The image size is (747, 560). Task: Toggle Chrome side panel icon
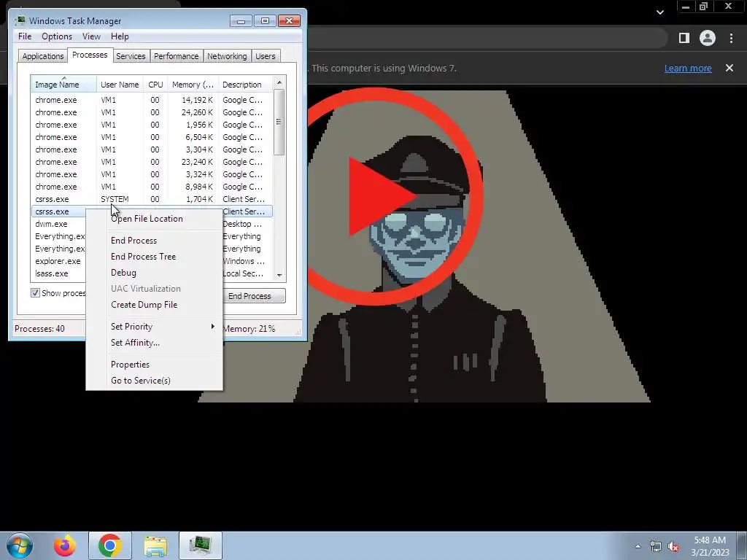click(684, 38)
